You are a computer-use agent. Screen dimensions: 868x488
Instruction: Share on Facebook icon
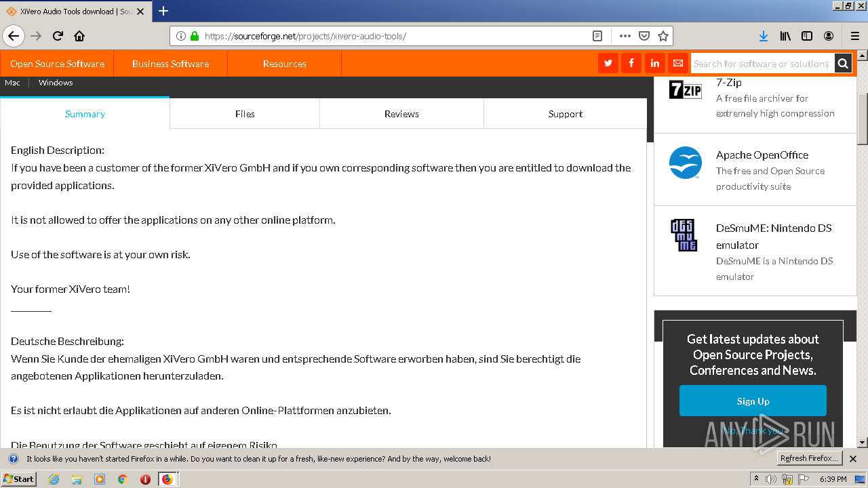tap(631, 63)
